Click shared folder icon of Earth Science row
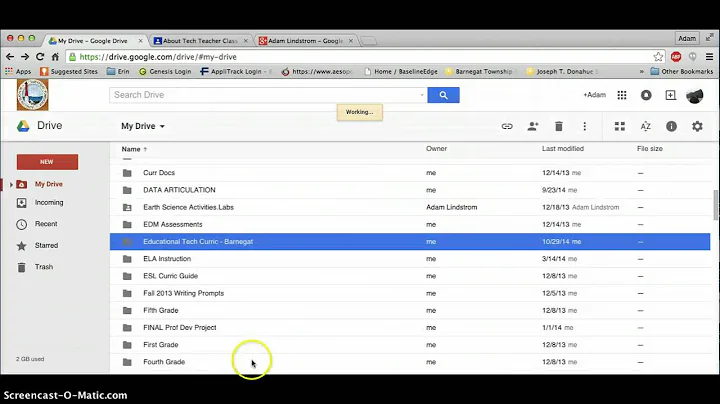720x404 pixels. click(127, 208)
